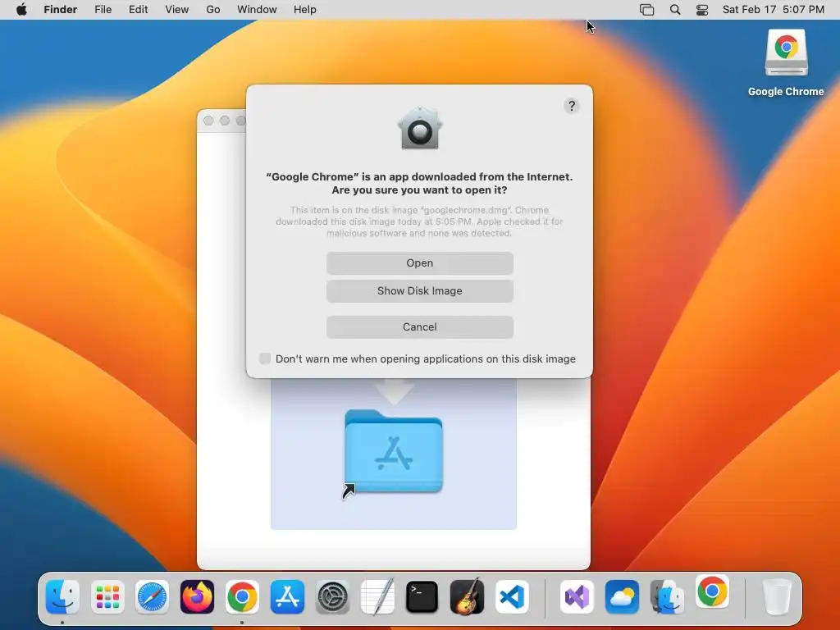Open the View menu

click(177, 10)
